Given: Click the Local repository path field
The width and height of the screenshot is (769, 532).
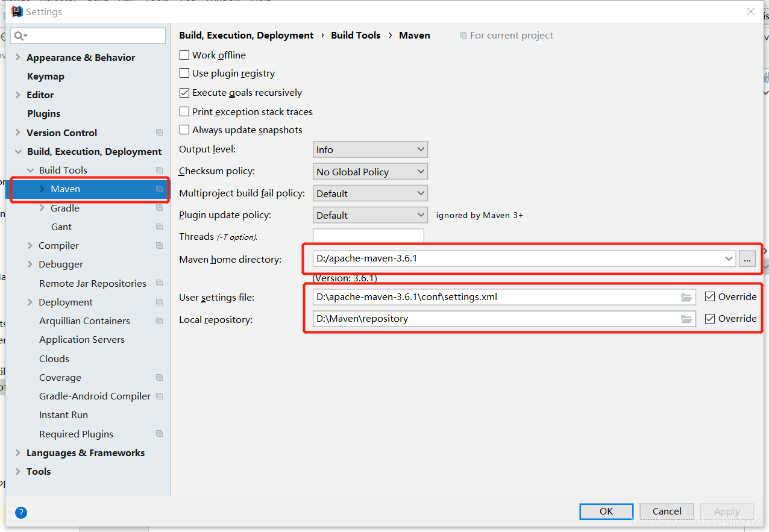Looking at the screenshot, I should 504,319.
